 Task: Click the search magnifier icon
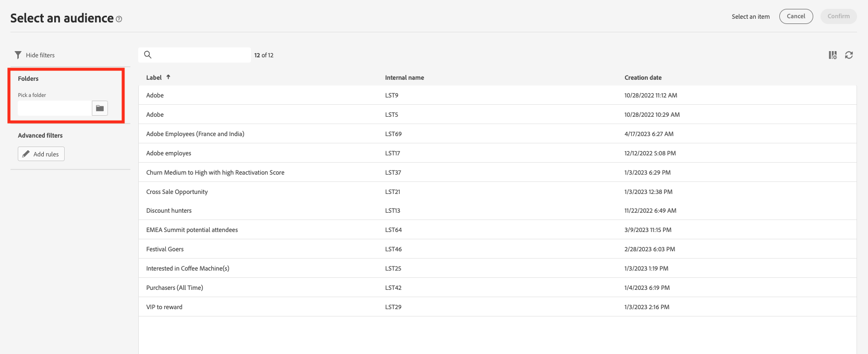click(x=148, y=55)
